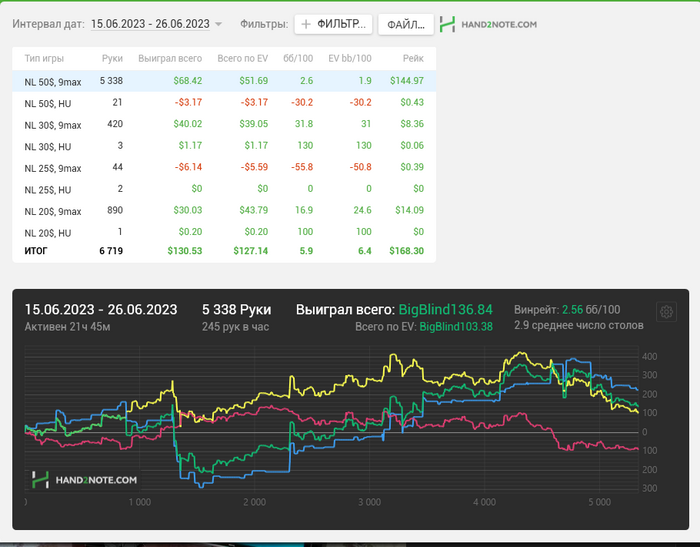
Task: Select the NL 25$, 9max row
Action: point(224,167)
